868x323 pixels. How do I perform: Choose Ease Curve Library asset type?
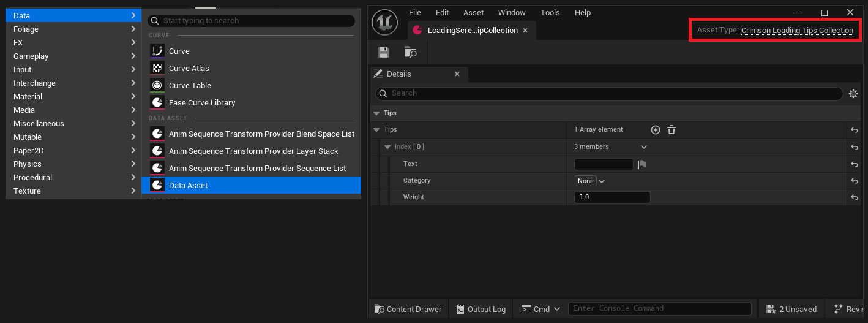[251, 102]
